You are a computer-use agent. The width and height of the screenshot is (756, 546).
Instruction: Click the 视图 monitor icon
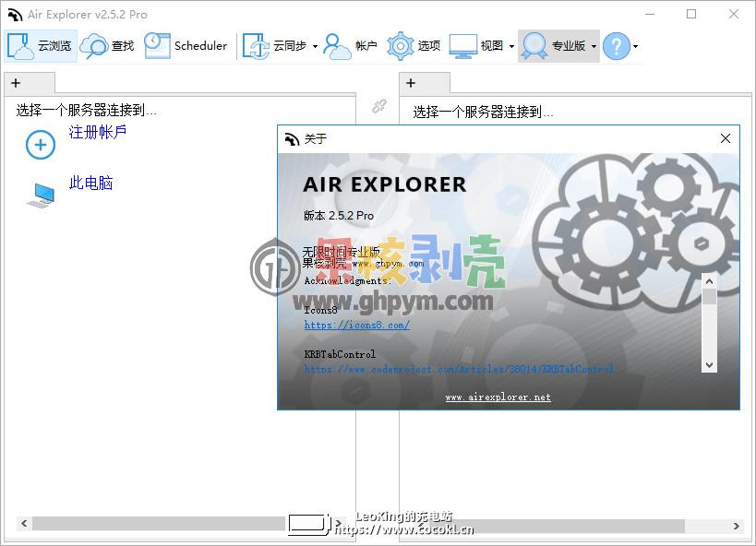[x=462, y=46]
